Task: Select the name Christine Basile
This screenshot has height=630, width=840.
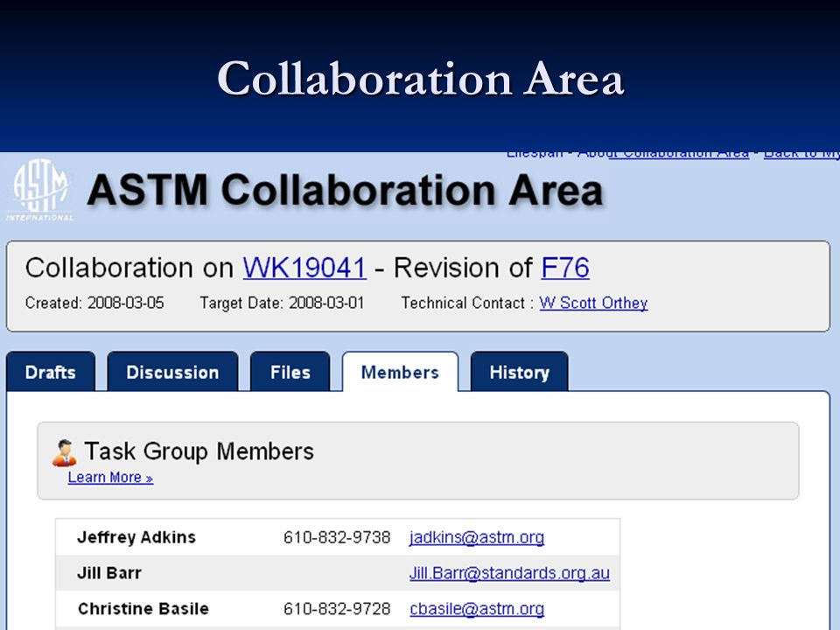Action: 143,609
